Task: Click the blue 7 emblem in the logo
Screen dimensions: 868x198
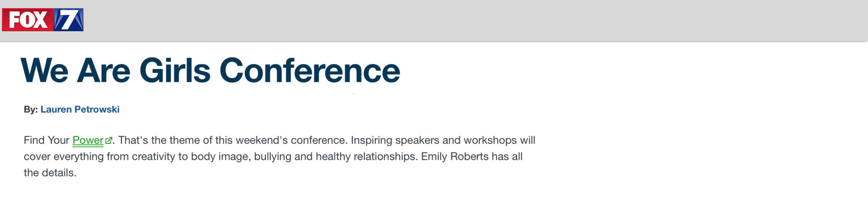Action: pyautogui.click(x=69, y=20)
